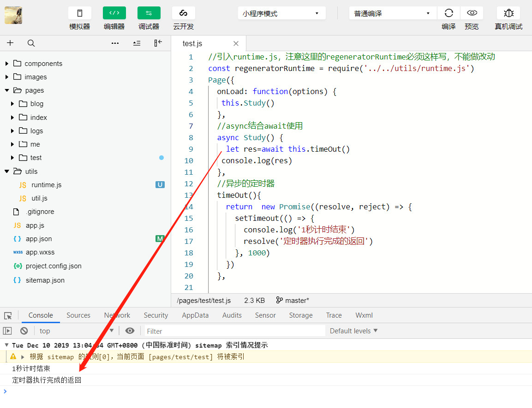This screenshot has width=532, height=408.
Task: Click the plus icon to add file
Action: [10, 43]
